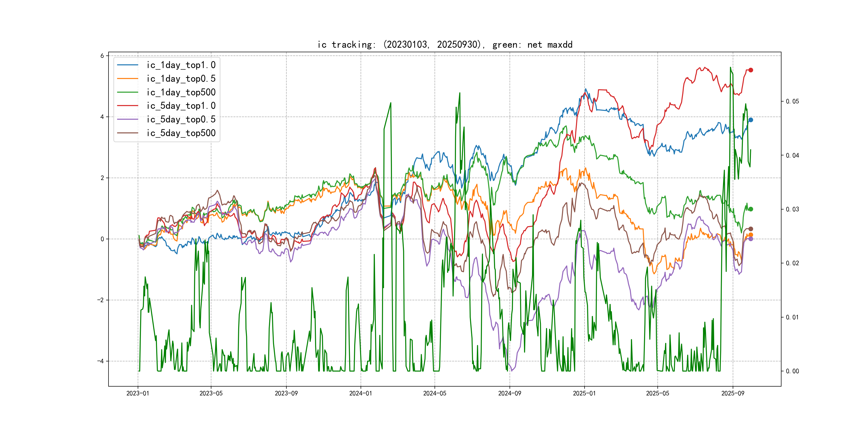Click the 0.00 right axis label
The width and height of the screenshot is (868, 434).
792,371
